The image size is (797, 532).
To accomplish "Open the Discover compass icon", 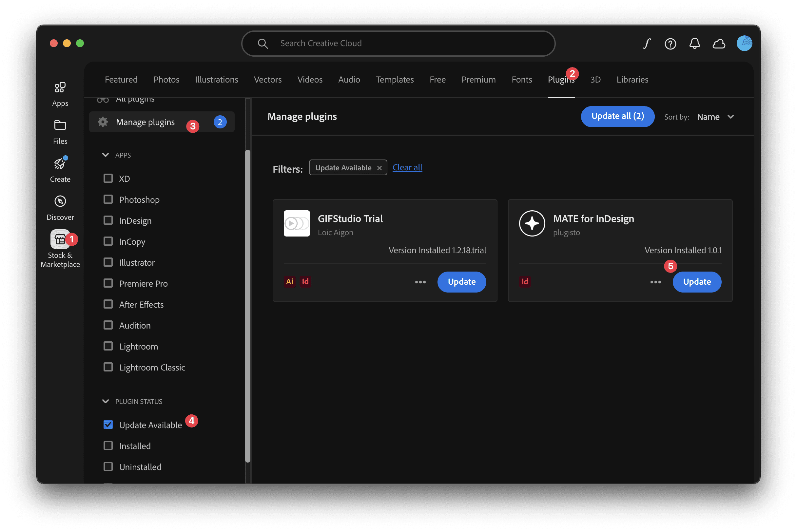I will [60, 201].
